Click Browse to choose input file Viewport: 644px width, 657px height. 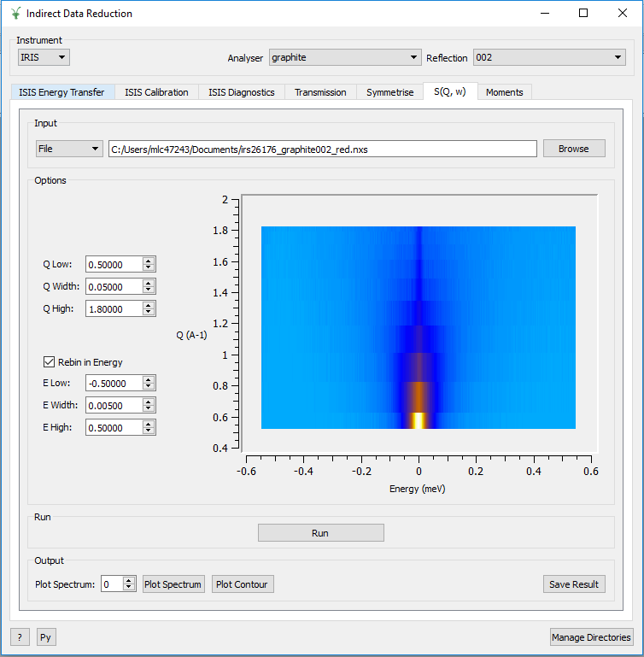574,149
